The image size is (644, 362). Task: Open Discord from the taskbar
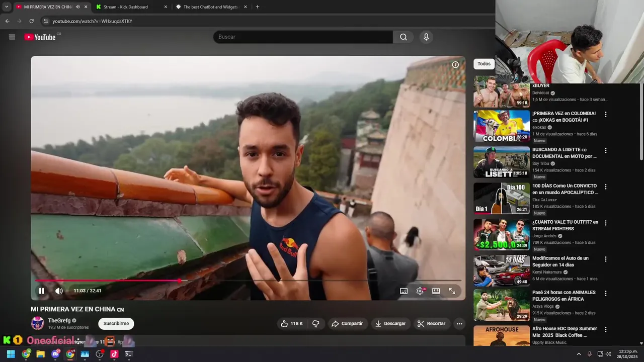pos(55,354)
